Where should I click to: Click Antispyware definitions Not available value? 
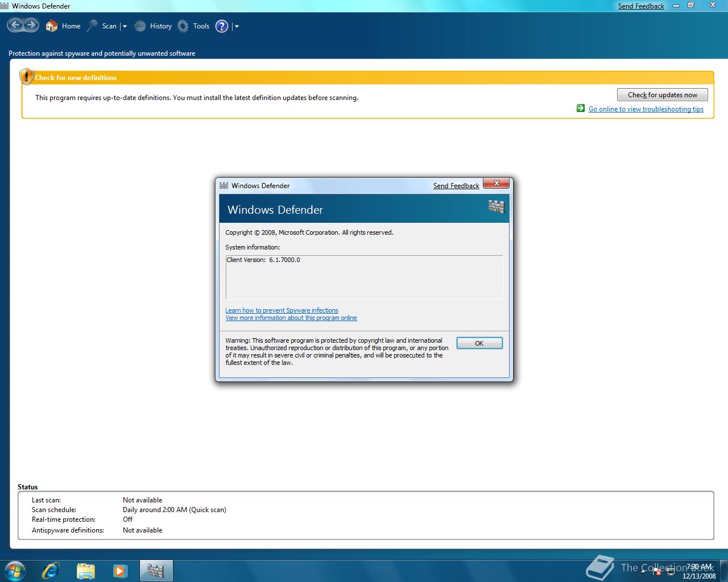click(x=142, y=530)
